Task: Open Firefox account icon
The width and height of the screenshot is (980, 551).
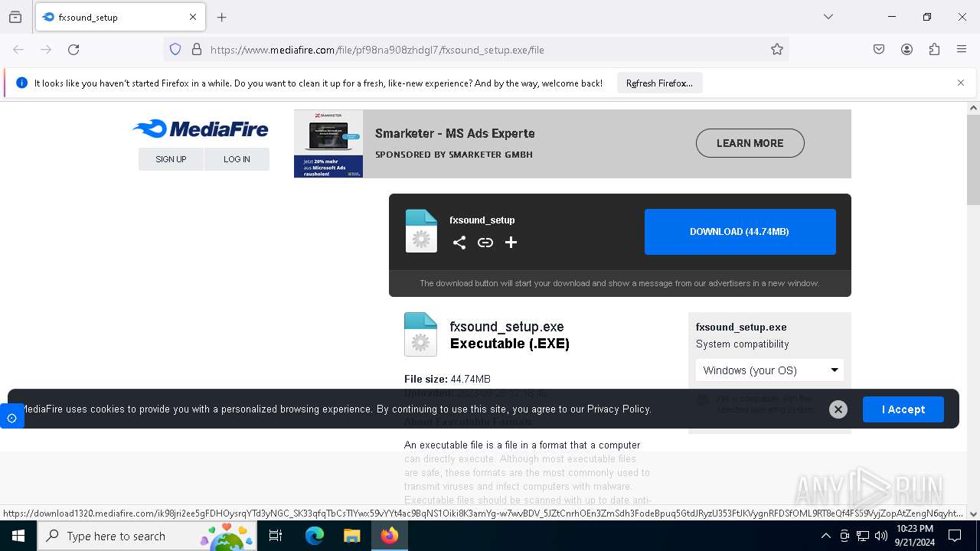Action: click(906, 50)
